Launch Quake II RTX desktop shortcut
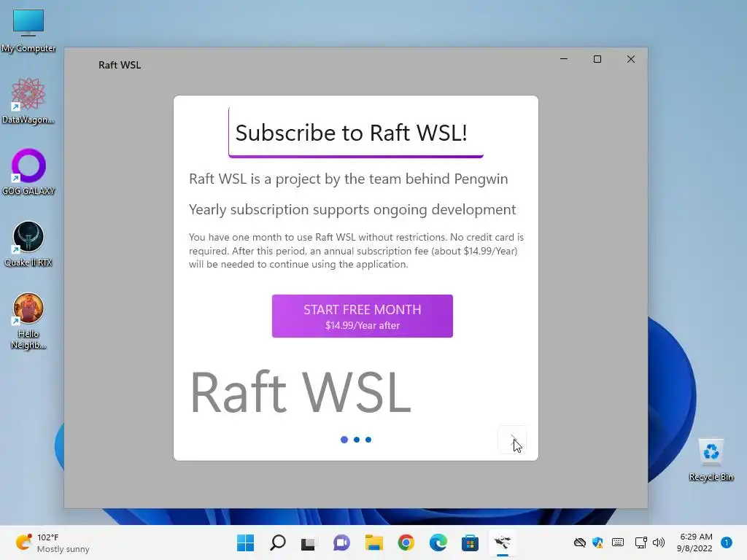Screen dimensions: 747x560 click(28, 244)
